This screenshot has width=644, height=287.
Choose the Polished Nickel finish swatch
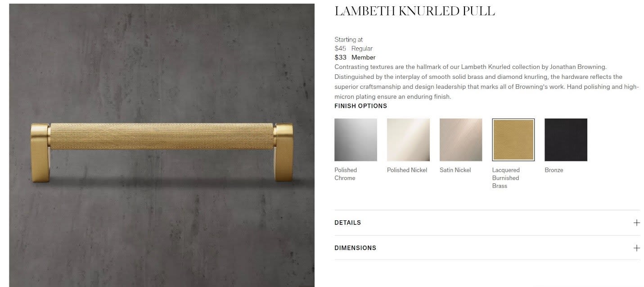[x=408, y=140]
